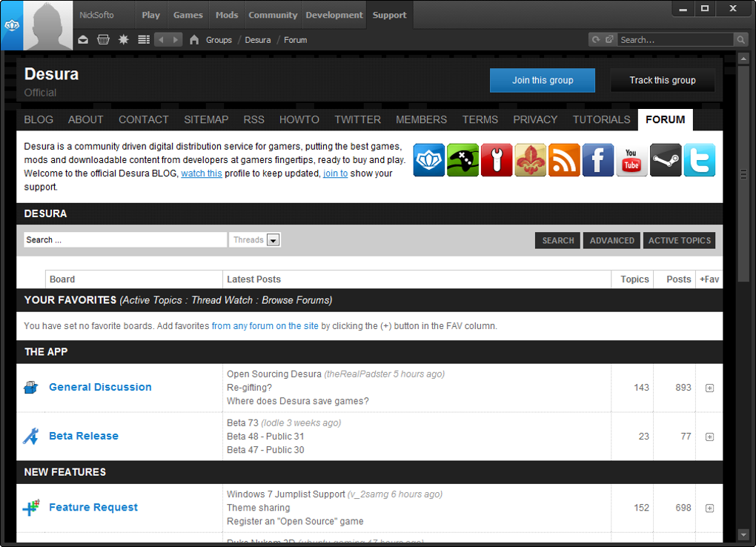Click the Track this group button
This screenshot has width=756, height=547.
(663, 80)
